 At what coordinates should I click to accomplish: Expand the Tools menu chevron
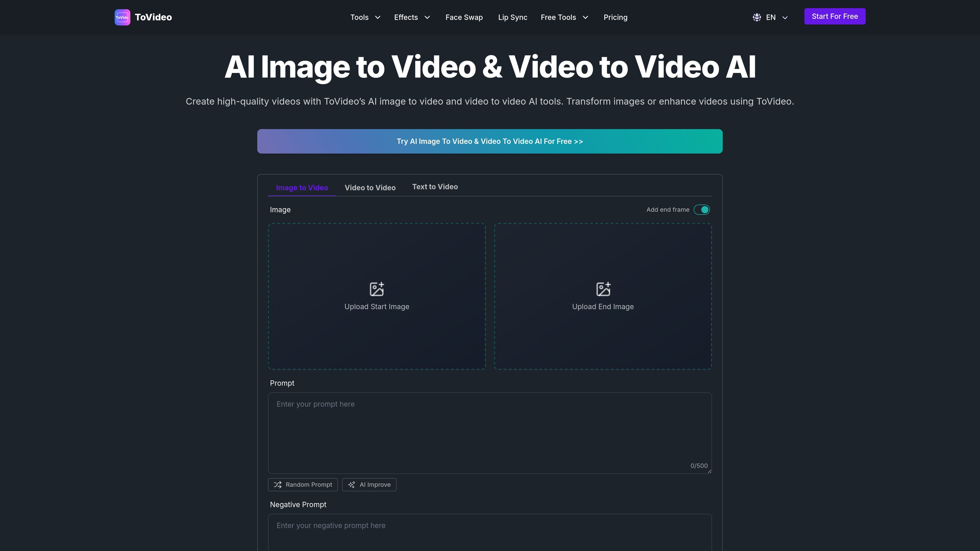tap(378, 18)
